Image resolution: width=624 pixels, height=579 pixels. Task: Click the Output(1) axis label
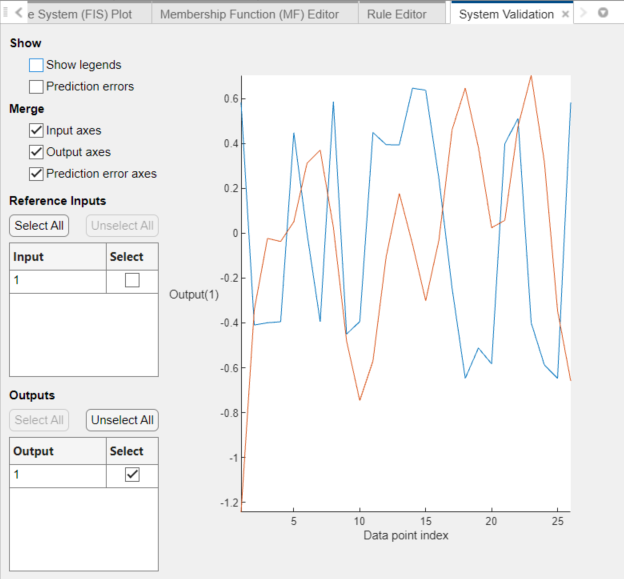tap(194, 294)
